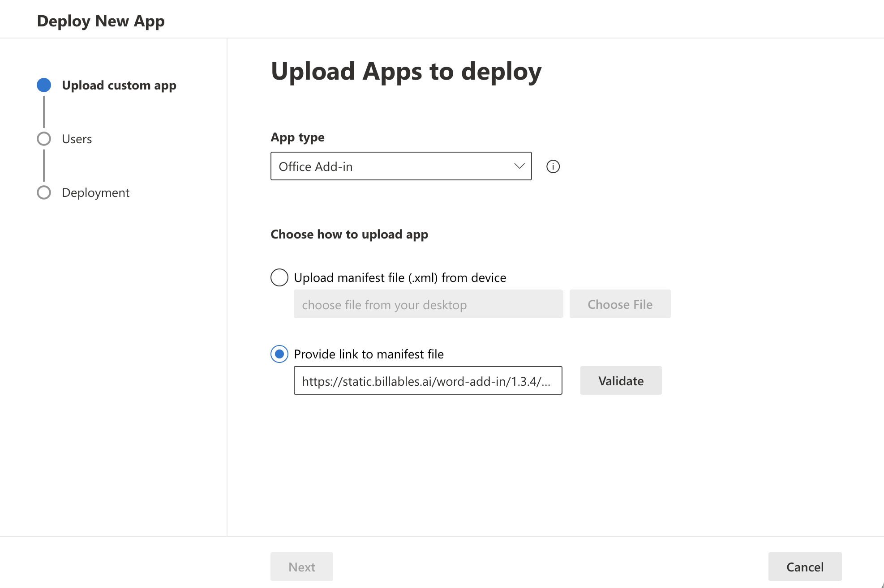
Task: Click the Deploy New App title
Action: [101, 21]
